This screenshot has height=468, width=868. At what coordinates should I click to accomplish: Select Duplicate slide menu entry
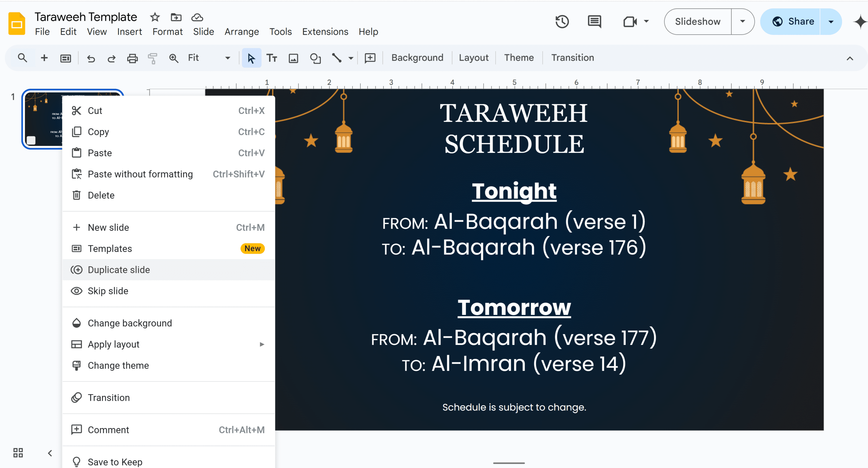[x=119, y=270]
